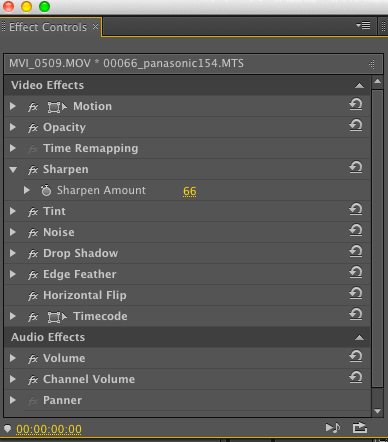Reset the Motion effect
Viewport: 388px width, 442px height.
click(x=356, y=105)
